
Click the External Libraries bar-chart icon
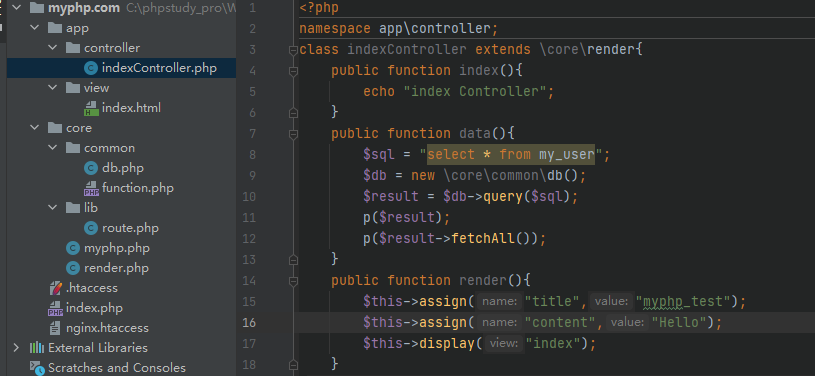coord(37,348)
